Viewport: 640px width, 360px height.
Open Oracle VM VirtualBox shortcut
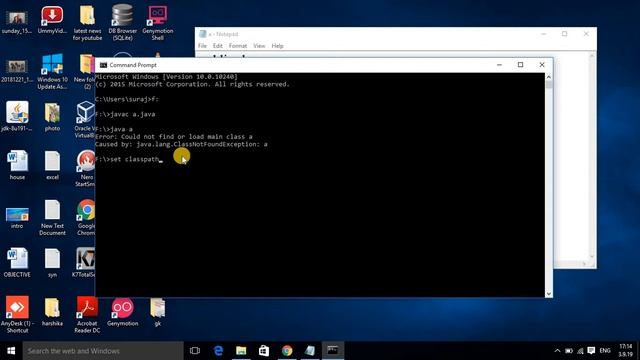pos(85,120)
